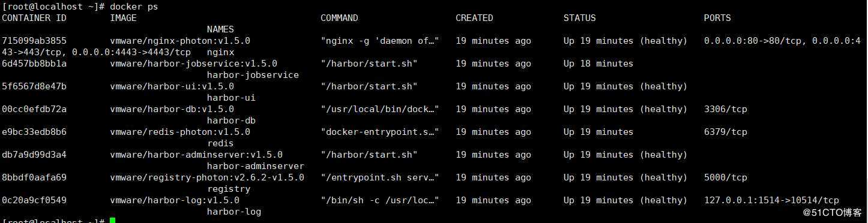Click the STATUS column header
This screenshot has height=223, width=868.
coord(579,18)
